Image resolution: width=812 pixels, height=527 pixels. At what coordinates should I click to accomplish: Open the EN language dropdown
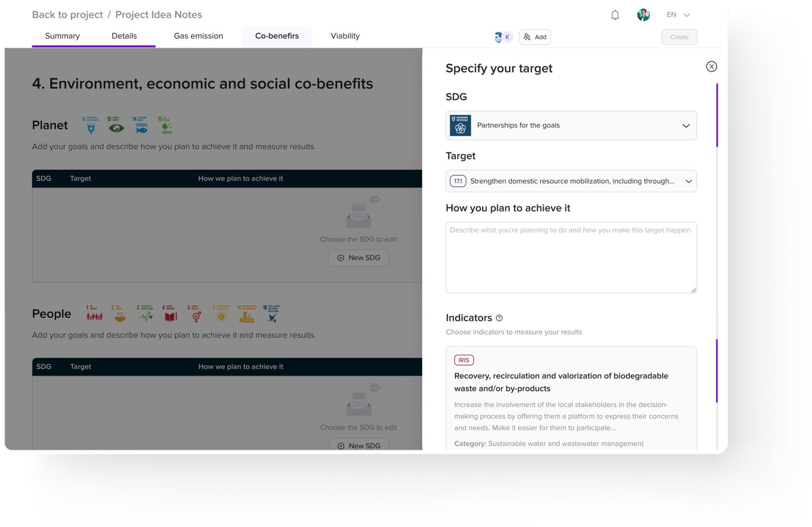678,15
